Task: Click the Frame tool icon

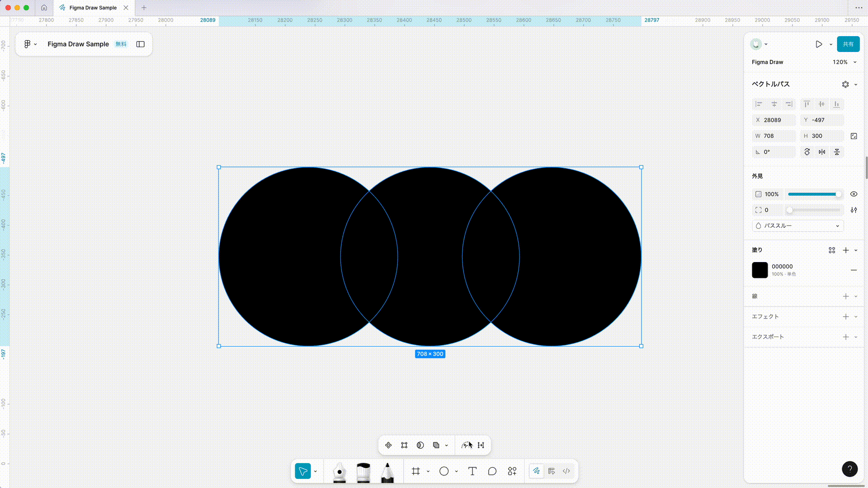Action: point(416,471)
